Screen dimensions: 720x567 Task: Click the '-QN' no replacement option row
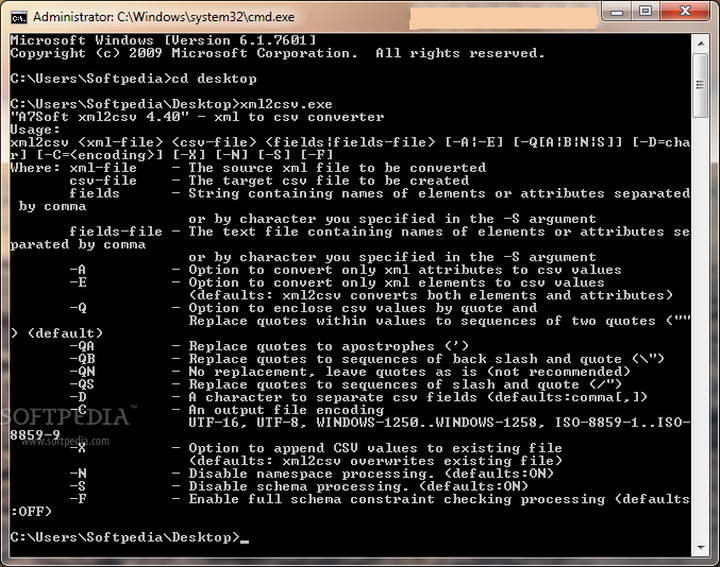click(350, 372)
